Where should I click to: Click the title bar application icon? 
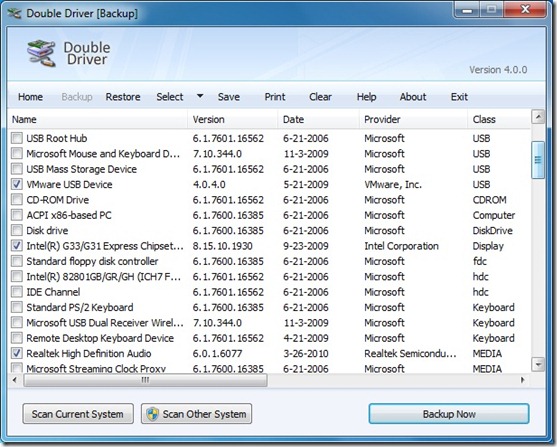pos(15,14)
